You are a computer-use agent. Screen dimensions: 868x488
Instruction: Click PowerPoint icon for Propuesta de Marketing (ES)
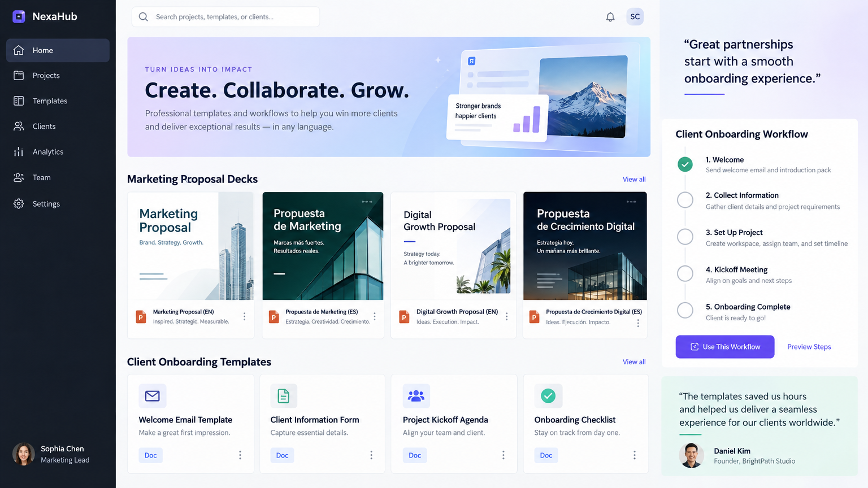coord(274,317)
